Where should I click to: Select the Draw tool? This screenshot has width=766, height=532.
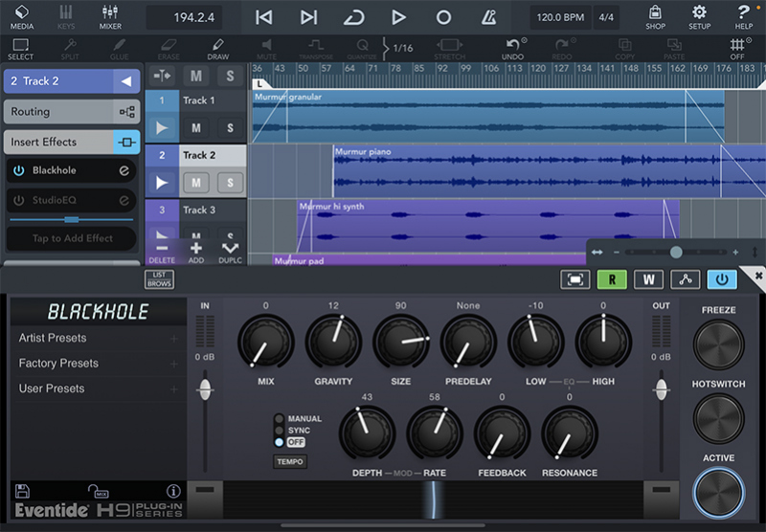click(x=218, y=48)
